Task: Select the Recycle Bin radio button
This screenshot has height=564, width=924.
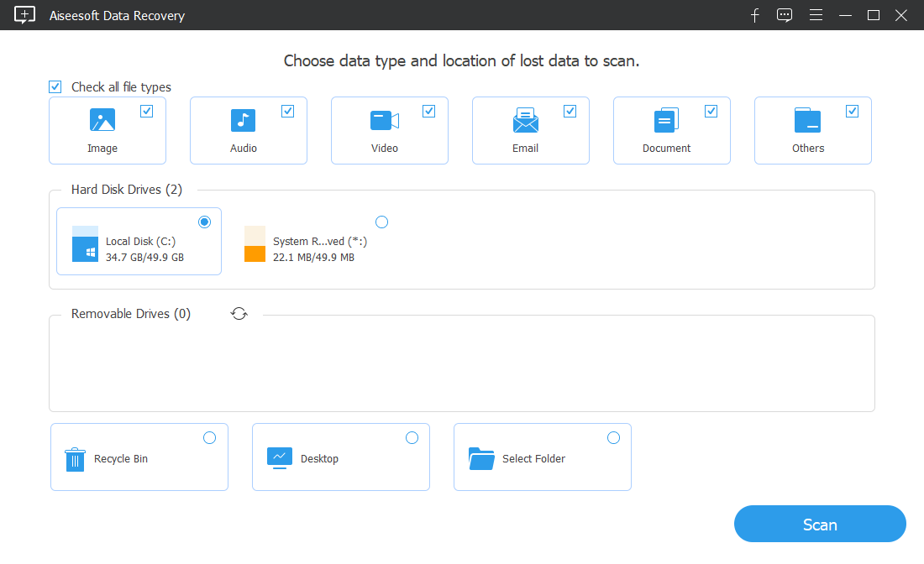Action: tap(209, 438)
